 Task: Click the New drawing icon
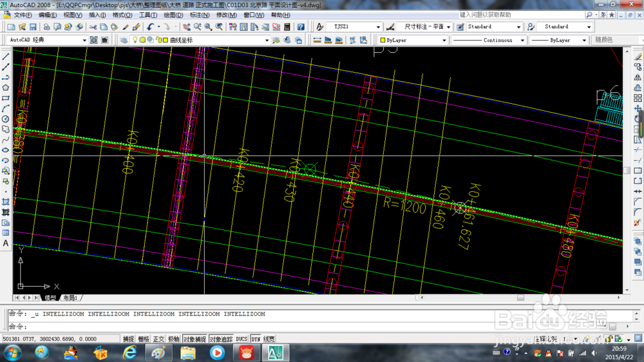tap(11, 26)
